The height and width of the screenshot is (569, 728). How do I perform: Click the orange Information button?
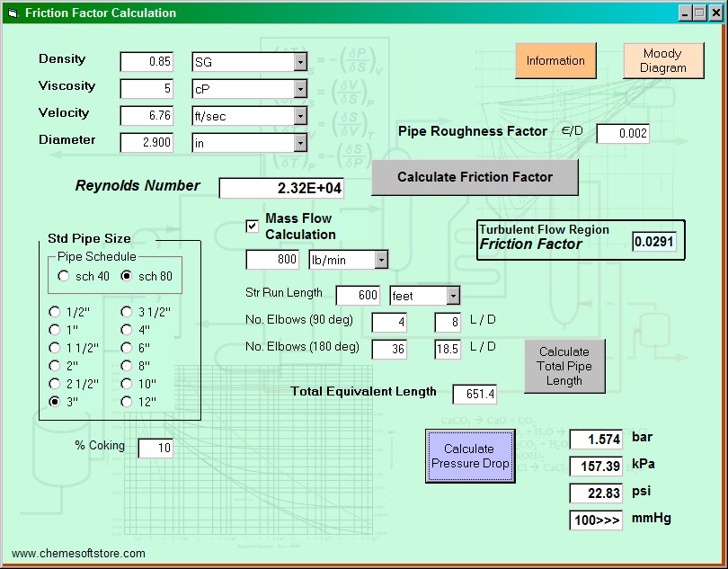(555, 61)
